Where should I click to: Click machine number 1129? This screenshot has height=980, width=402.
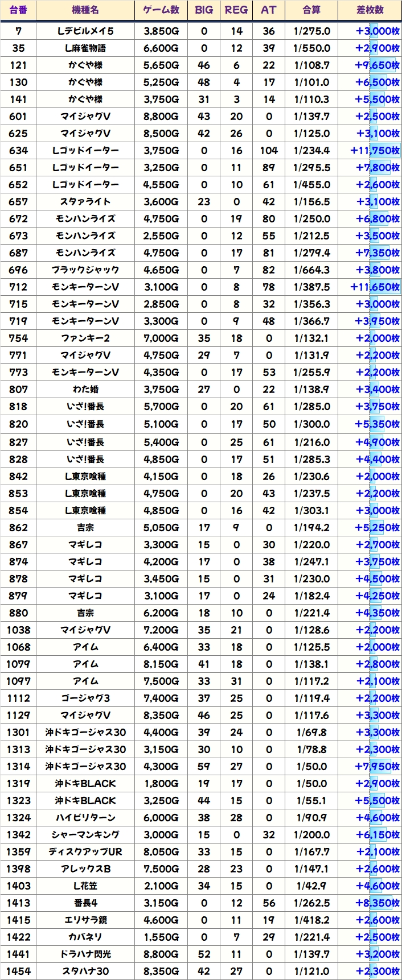click(18, 716)
